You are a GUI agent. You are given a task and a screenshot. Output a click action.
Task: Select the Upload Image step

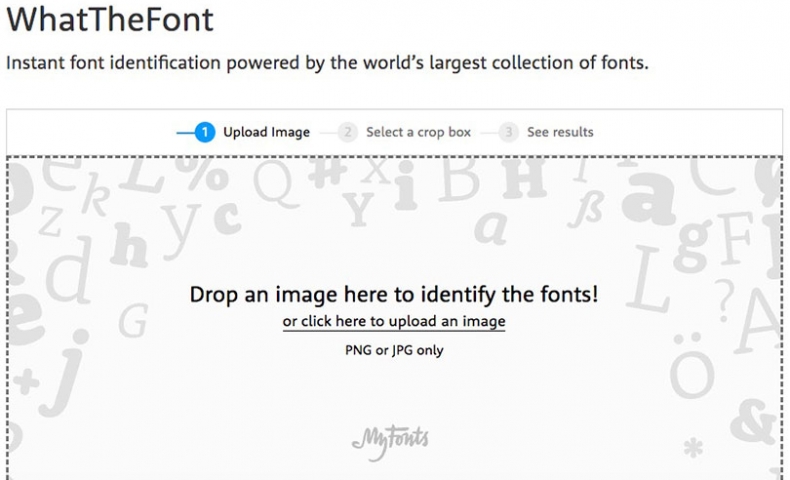pos(266,132)
